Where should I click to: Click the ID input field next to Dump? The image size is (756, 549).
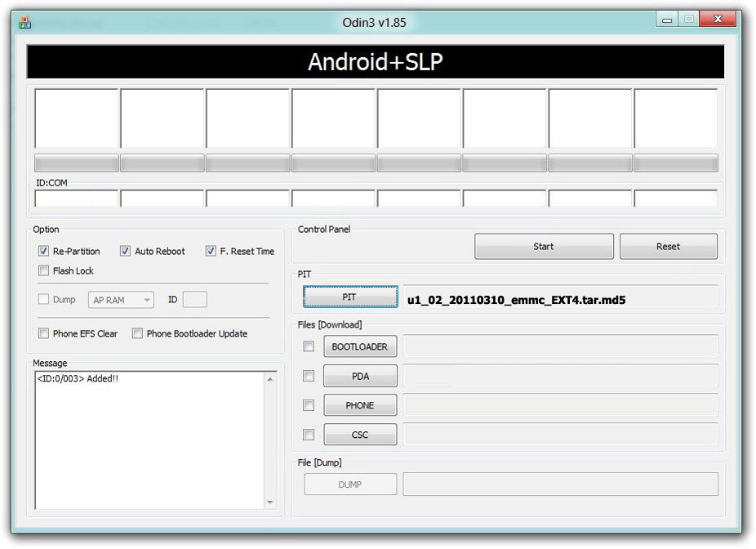tap(195, 300)
